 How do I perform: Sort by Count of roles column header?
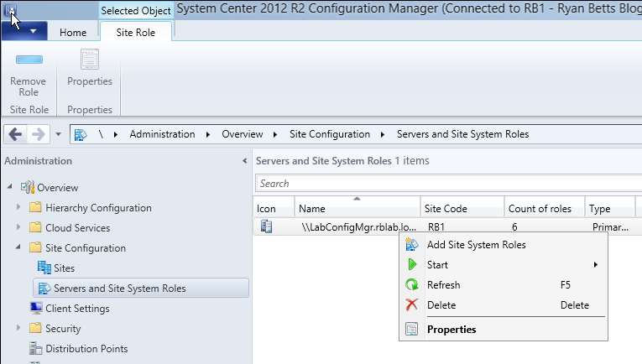[545, 207]
